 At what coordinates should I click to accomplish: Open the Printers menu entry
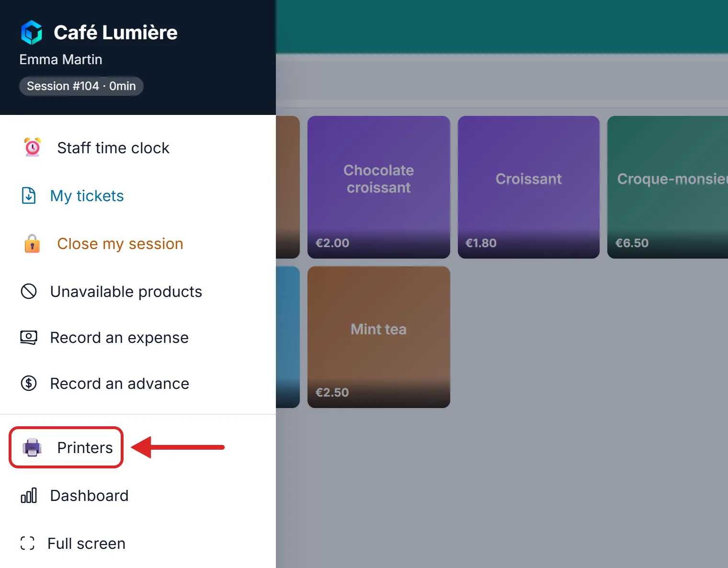click(67, 447)
